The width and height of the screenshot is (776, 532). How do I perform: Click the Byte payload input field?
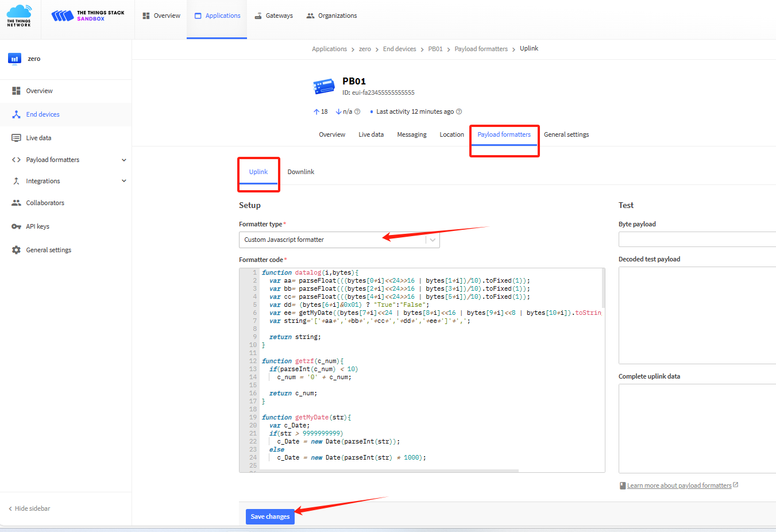point(697,239)
